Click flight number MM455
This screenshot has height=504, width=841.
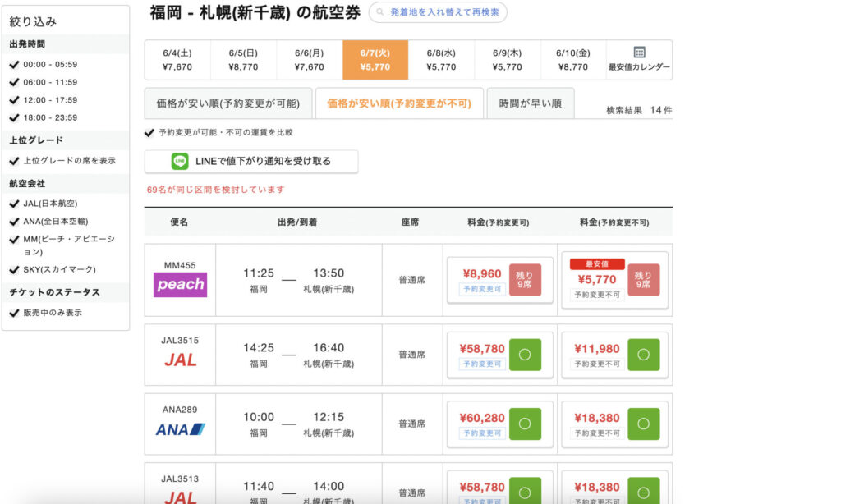tap(180, 265)
